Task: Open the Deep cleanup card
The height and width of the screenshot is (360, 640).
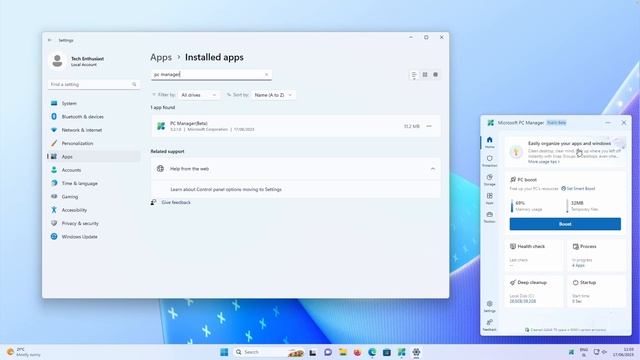Action: [533, 291]
